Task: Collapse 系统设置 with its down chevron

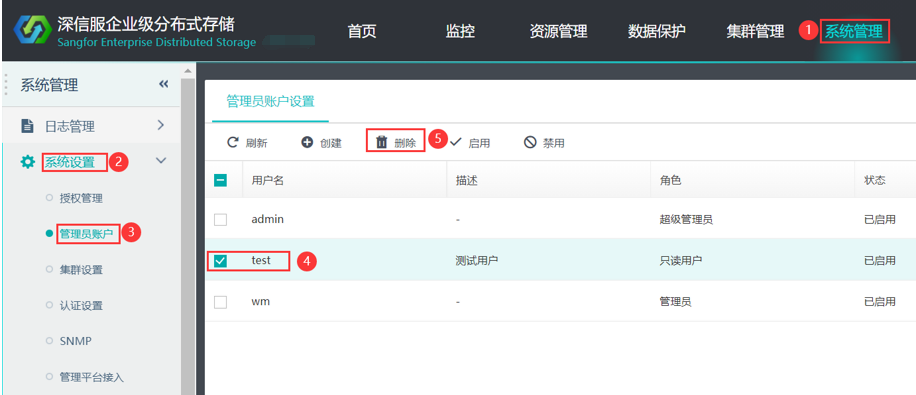Action: pos(162,160)
